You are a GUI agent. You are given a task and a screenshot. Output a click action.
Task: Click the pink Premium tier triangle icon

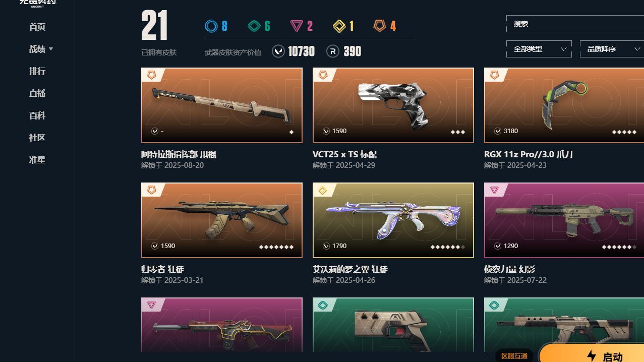click(x=297, y=26)
